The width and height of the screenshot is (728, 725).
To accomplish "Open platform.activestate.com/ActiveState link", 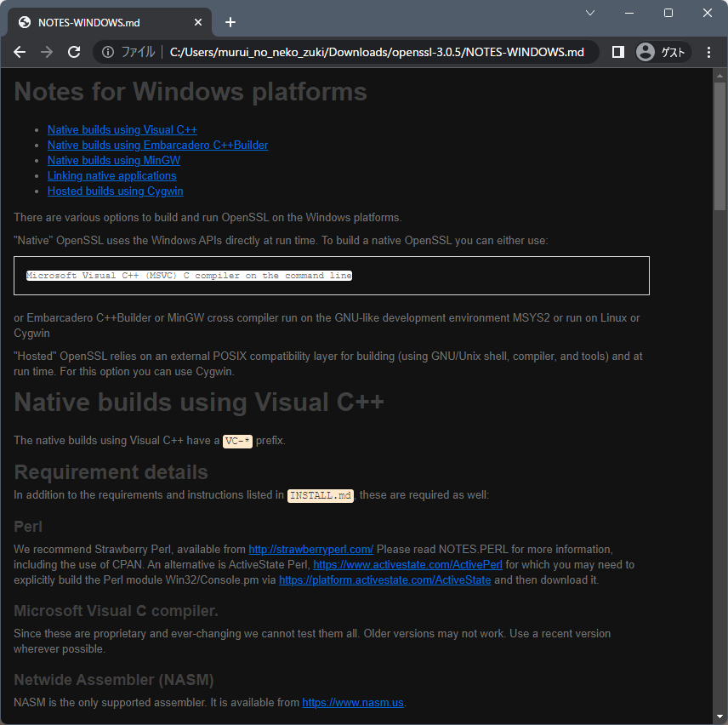I will (385, 580).
